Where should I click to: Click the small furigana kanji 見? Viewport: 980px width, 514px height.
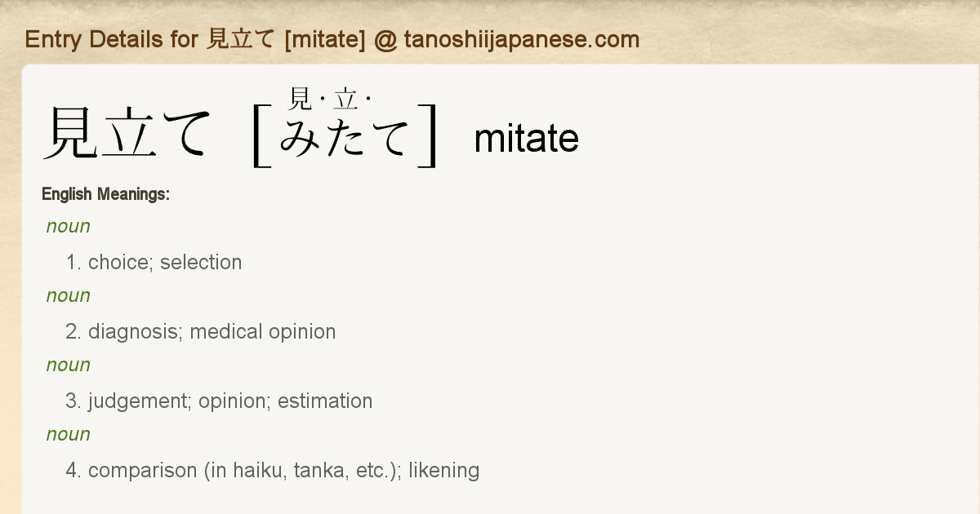coord(301,100)
